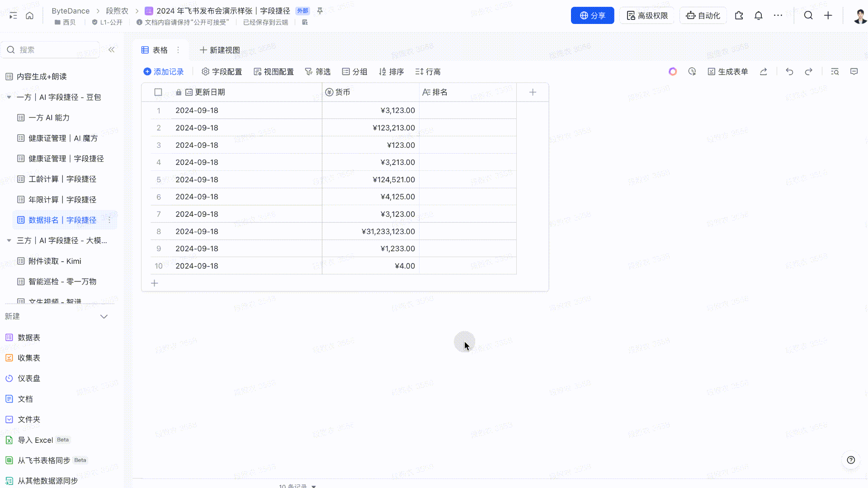The height and width of the screenshot is (488, 868).
Task: Add new field with plus column header
Action: click(533, 92)
